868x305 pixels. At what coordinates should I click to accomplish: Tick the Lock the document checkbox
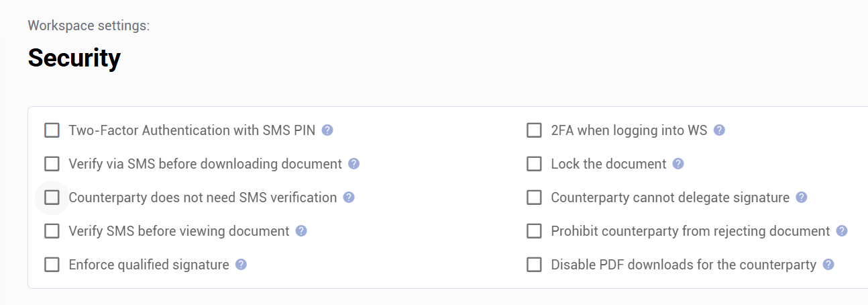[x=534, y=164]
